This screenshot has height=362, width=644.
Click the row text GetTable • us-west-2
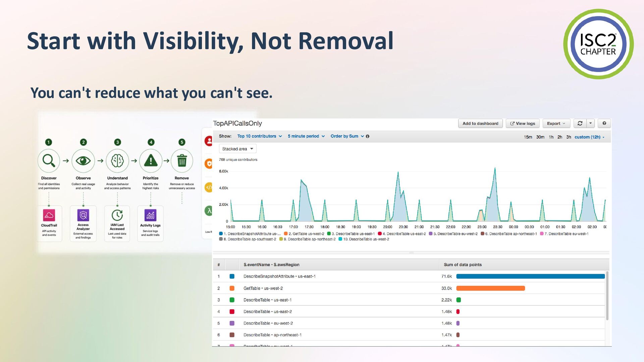(x=263, y=288)
